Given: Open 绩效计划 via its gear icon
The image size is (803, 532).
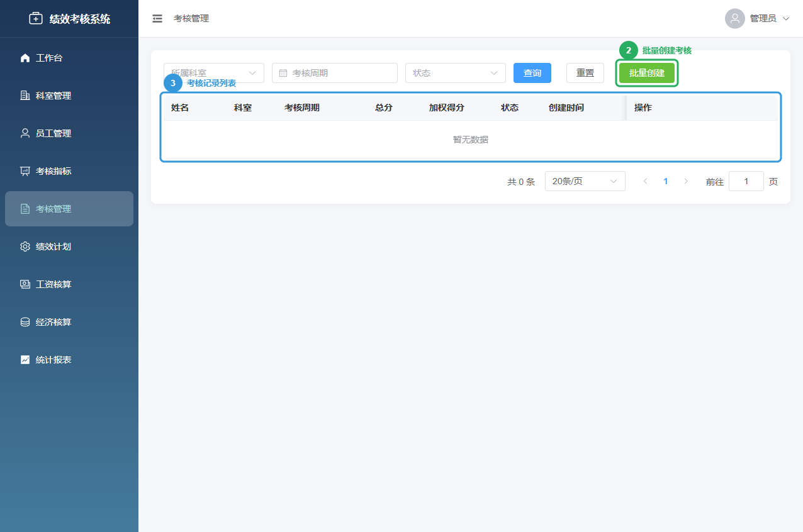Looking at the screenshot, I should point(25,246).
